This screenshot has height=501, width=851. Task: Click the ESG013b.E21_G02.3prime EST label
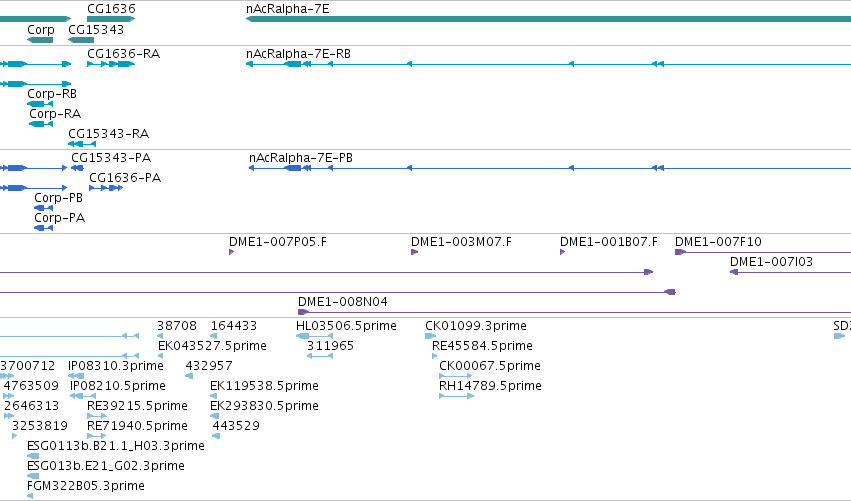coord(106,466)
